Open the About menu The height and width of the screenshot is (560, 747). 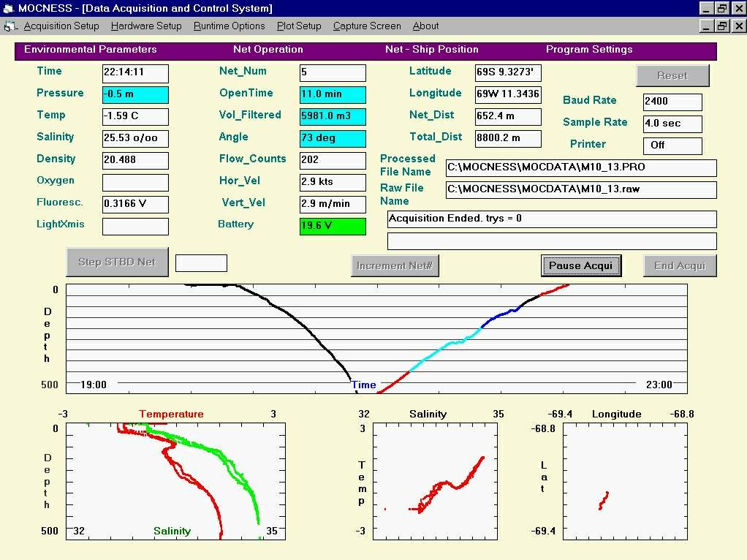[x=425, y=26]
